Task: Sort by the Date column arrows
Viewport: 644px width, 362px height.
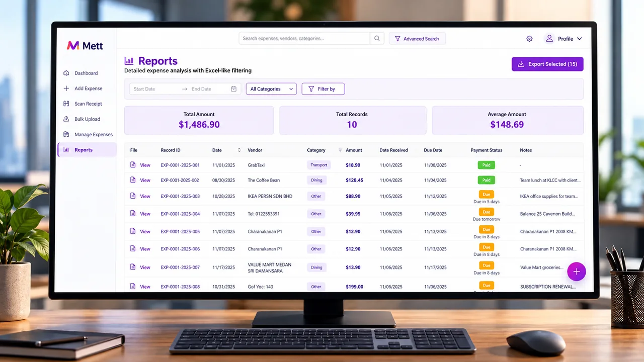Action: (239, 150)
